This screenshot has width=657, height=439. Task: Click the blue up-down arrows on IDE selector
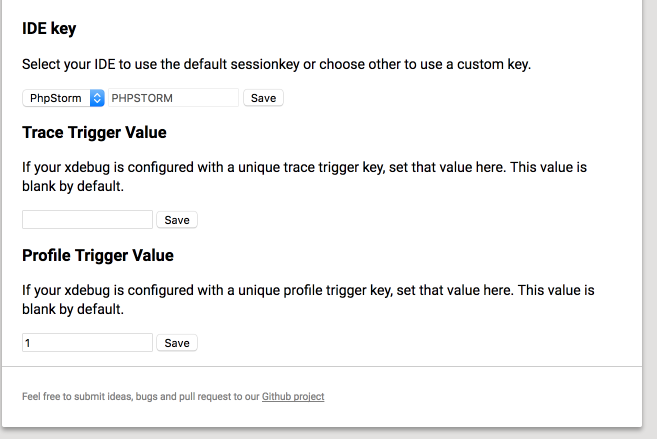click(97, 98)
